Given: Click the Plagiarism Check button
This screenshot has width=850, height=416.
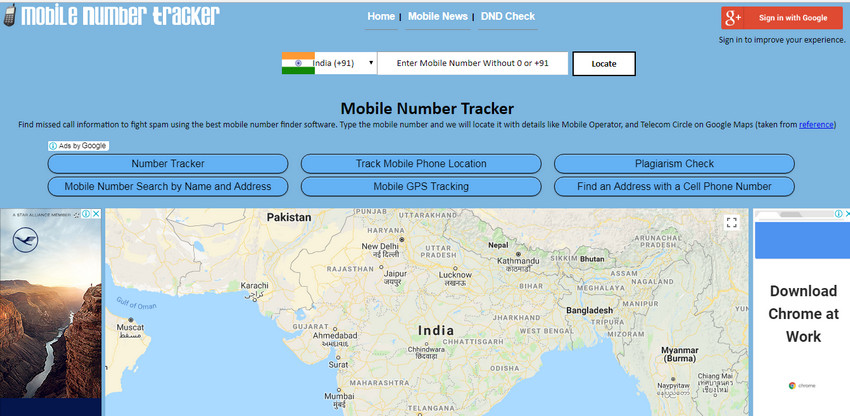Looking at the screenshot, I should tap(673, 164).
